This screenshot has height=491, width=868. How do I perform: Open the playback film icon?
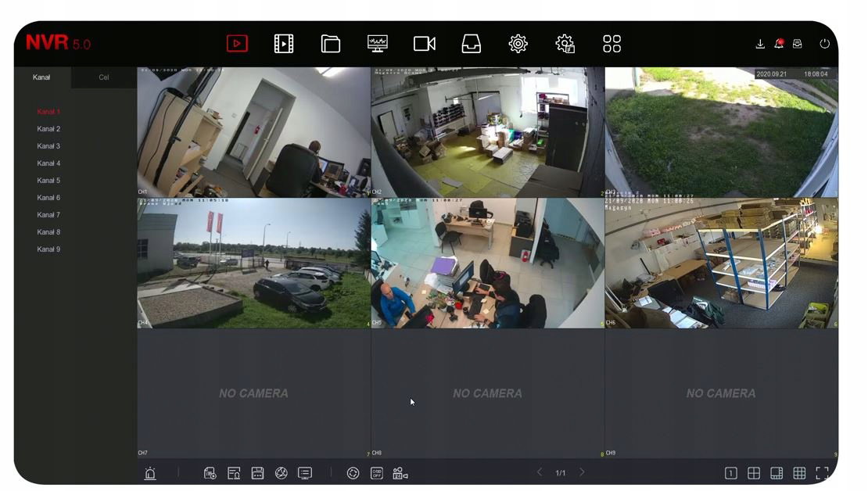(x=283, y=44)
